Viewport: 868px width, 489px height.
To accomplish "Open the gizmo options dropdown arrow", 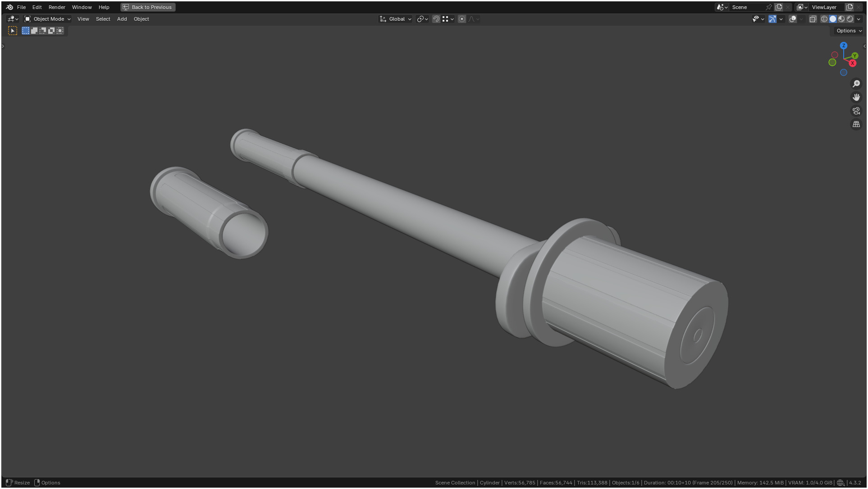I will tap(781, 19).
